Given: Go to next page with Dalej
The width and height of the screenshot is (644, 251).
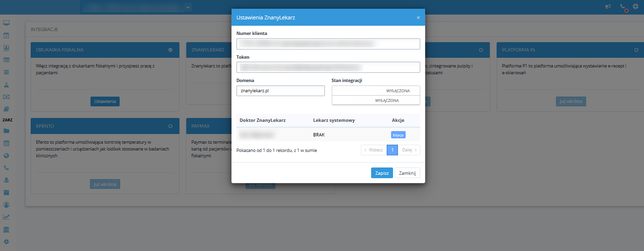Looking at the screenshot, I should (x=409, y=150).
